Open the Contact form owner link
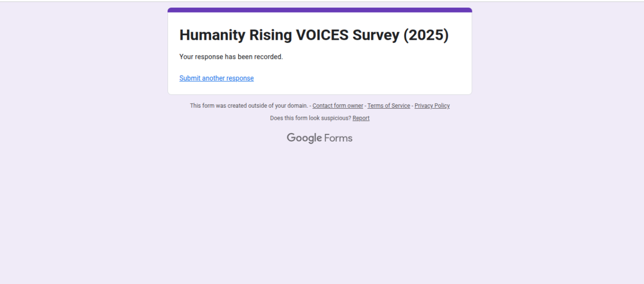The height and width of the screenshot is (284, 644). pyautogui.click(x=338, y=106)
